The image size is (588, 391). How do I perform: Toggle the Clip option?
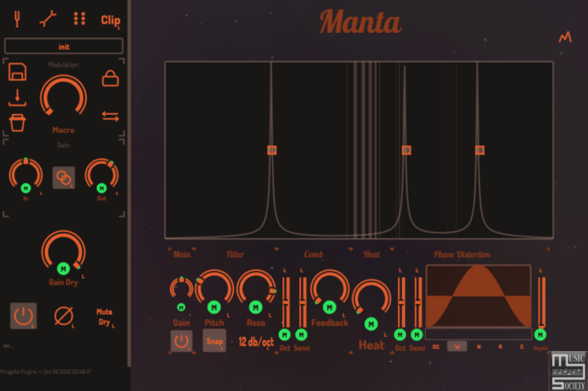point(110,20)
